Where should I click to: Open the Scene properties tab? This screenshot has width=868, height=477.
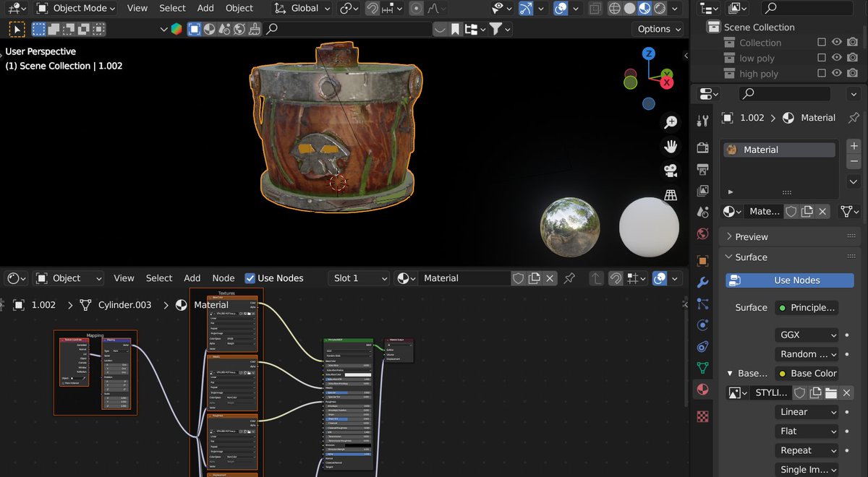(702, 213)
